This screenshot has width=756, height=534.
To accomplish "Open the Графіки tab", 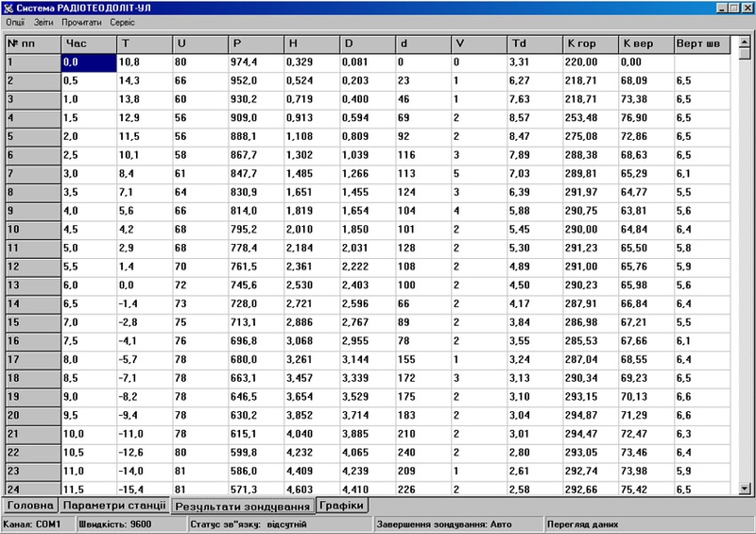I will 341,506.
